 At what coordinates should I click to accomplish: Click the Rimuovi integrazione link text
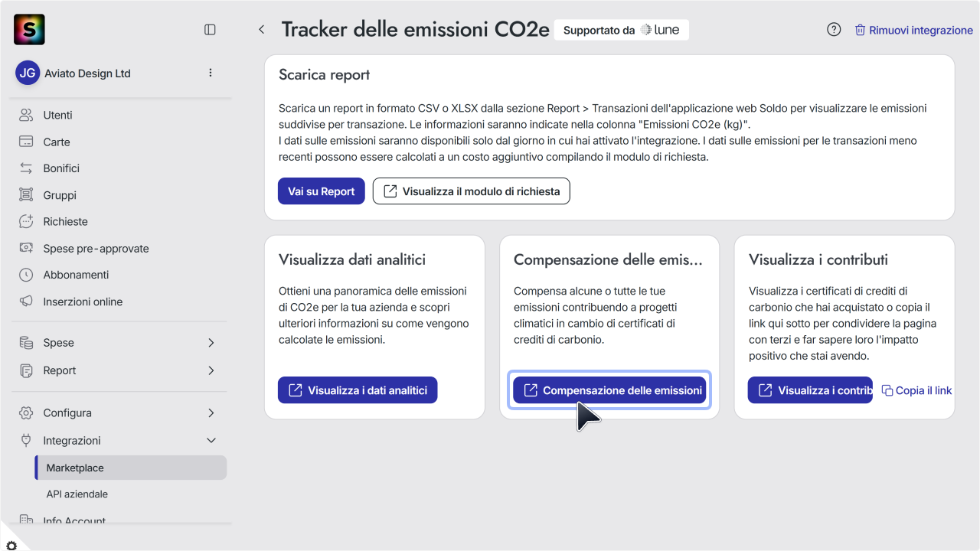coord(921,31)
